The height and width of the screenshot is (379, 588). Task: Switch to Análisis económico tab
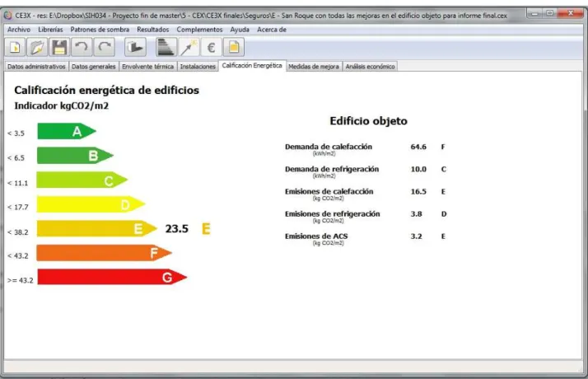(370, 67)
